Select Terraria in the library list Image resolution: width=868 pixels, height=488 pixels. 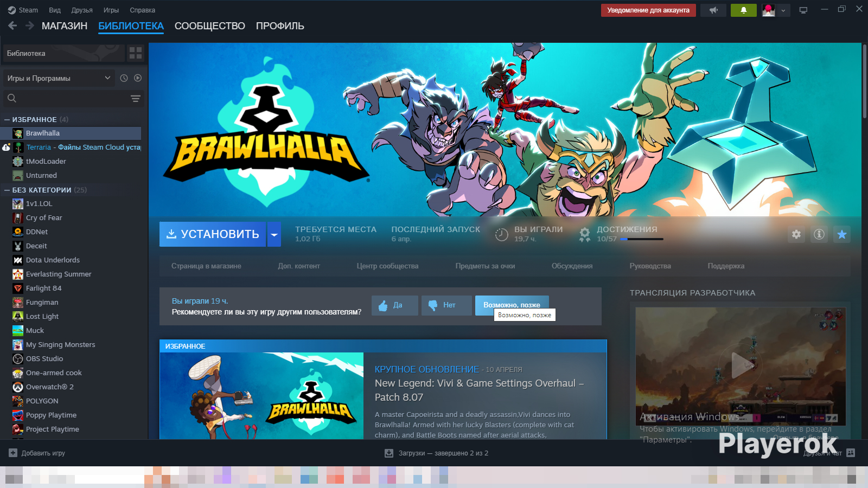(76, 147)
